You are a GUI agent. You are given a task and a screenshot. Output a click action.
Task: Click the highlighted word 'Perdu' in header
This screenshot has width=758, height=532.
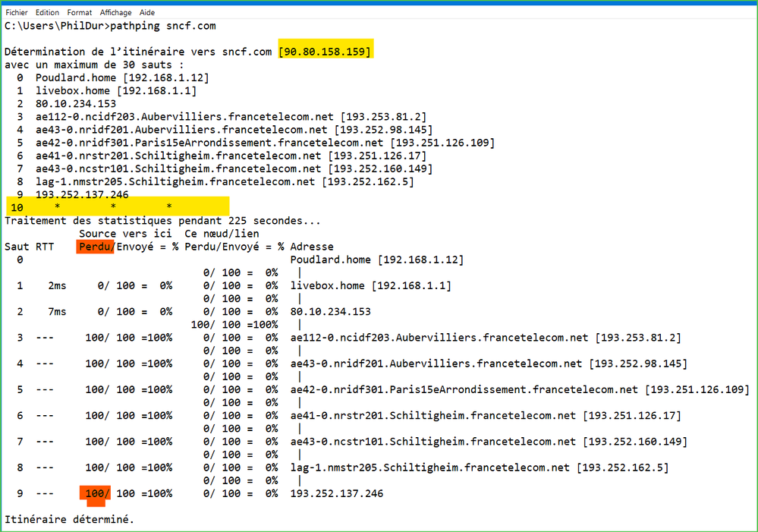click(x=96, y=247)
